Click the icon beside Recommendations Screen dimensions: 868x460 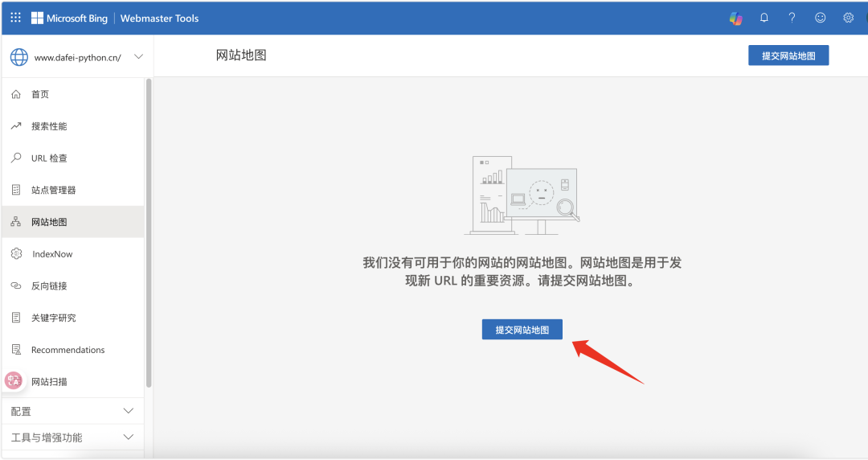coord(16,350)
